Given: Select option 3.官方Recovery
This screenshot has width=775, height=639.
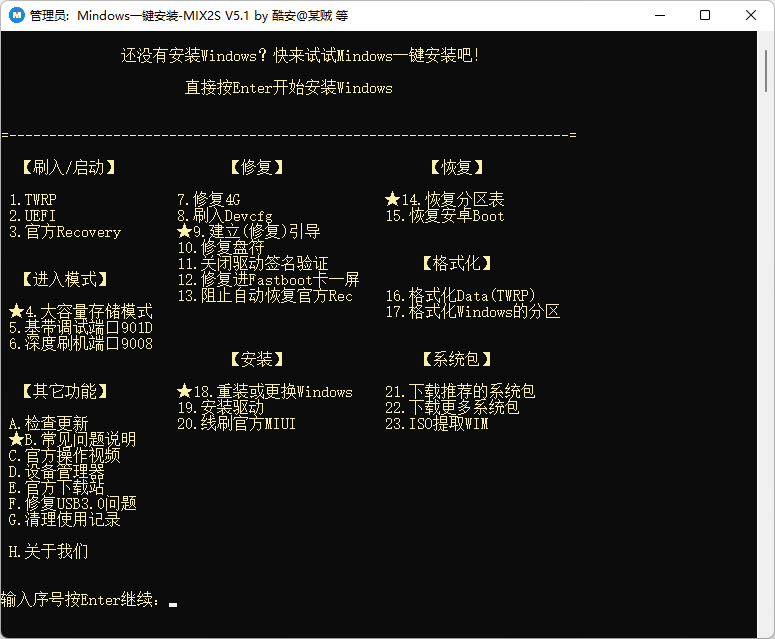Looking at the screenshot, I should [x=65, y=232].
